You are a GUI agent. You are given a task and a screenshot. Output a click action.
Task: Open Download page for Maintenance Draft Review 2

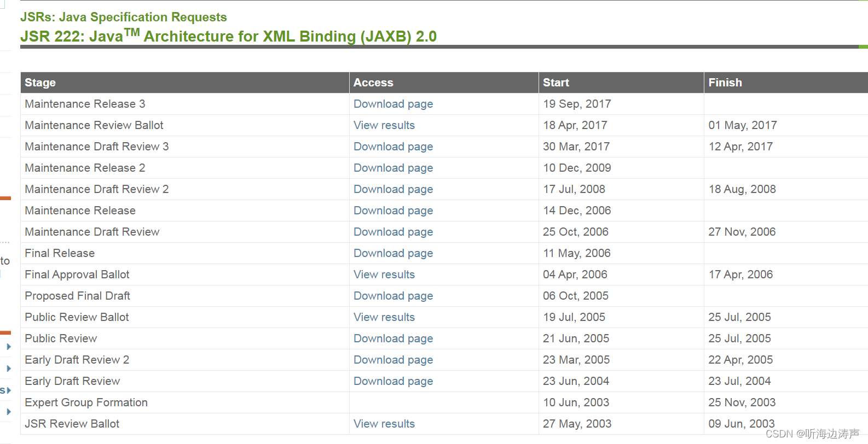tap(393, 189)
